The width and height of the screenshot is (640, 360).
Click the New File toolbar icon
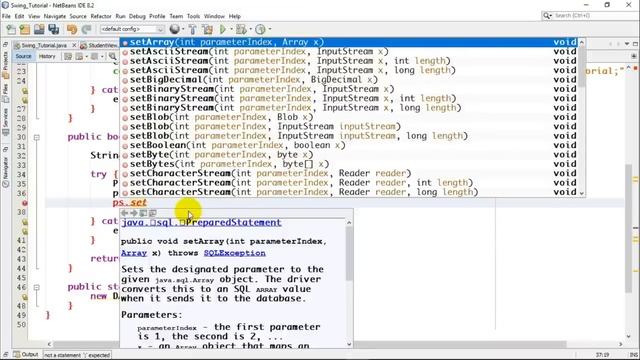coord(11,29)
